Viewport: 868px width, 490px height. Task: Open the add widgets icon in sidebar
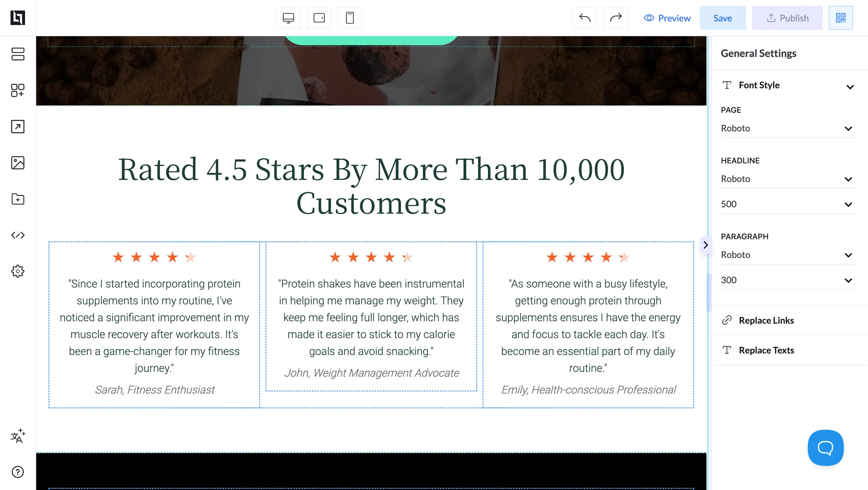click(x=17, y=90)
